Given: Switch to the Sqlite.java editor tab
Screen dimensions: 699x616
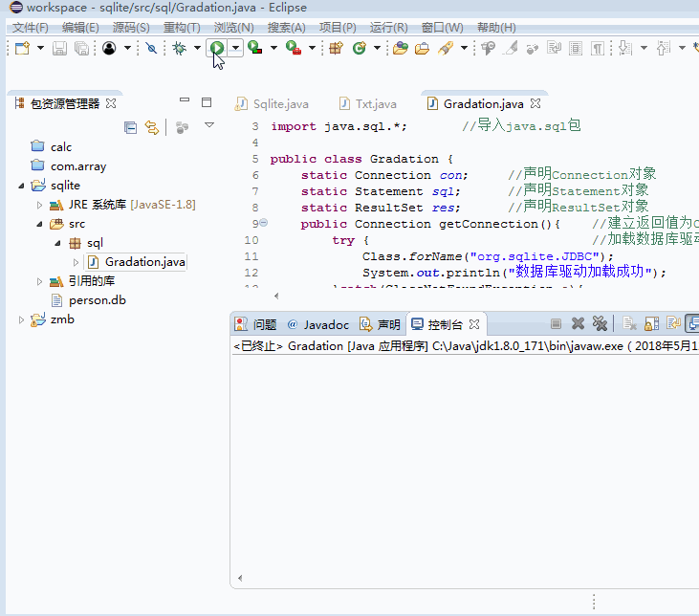Looking at the screenshot, I should pos(272,104).
